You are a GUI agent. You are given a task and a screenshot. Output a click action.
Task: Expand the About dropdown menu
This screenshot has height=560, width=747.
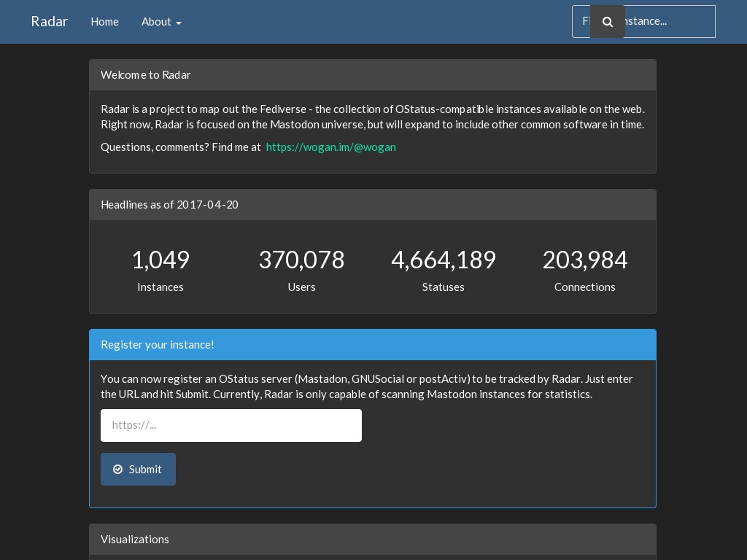click(x=161, y=21)
